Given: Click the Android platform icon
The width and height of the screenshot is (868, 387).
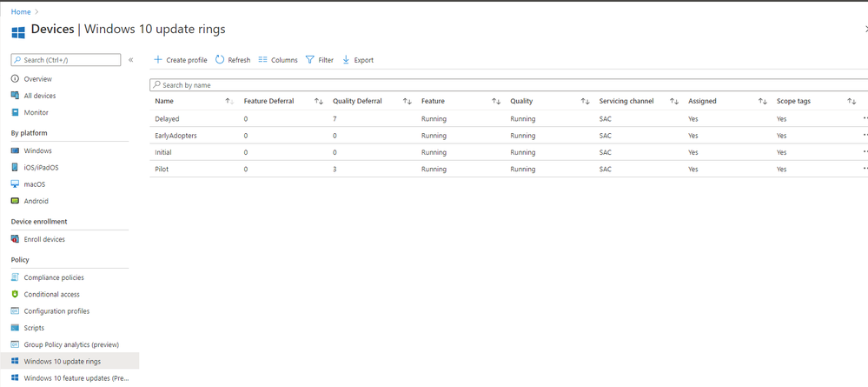Looking at the screenshot, I should [x=16, y=201].
